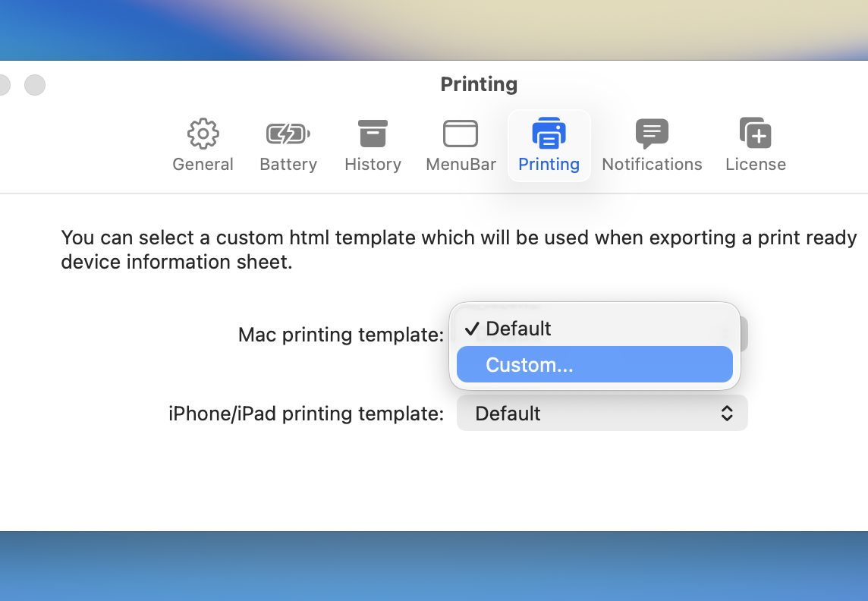This screenshot has height=601, width=868.
Task: Click the "Printing" window title
Action: 479,84
